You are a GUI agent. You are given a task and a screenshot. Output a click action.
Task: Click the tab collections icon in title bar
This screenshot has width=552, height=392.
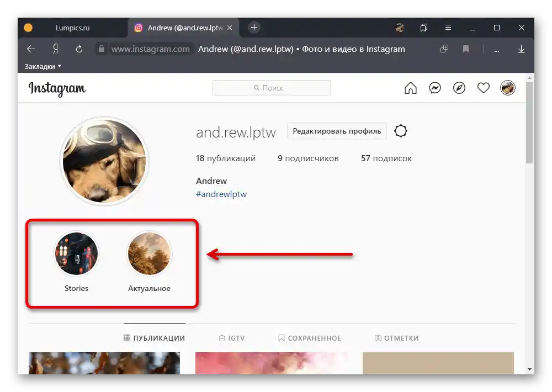[x=424, y=28]
